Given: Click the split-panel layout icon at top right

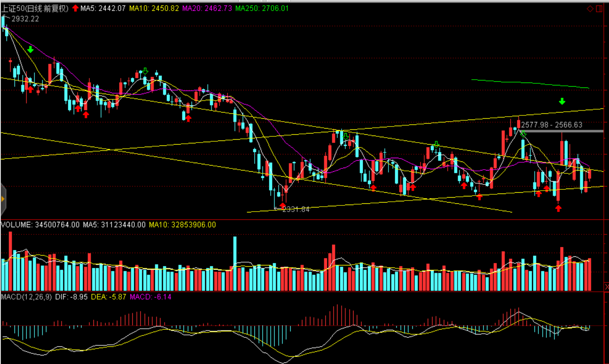Looking at the screenshot, I should [x=600, y=9].
